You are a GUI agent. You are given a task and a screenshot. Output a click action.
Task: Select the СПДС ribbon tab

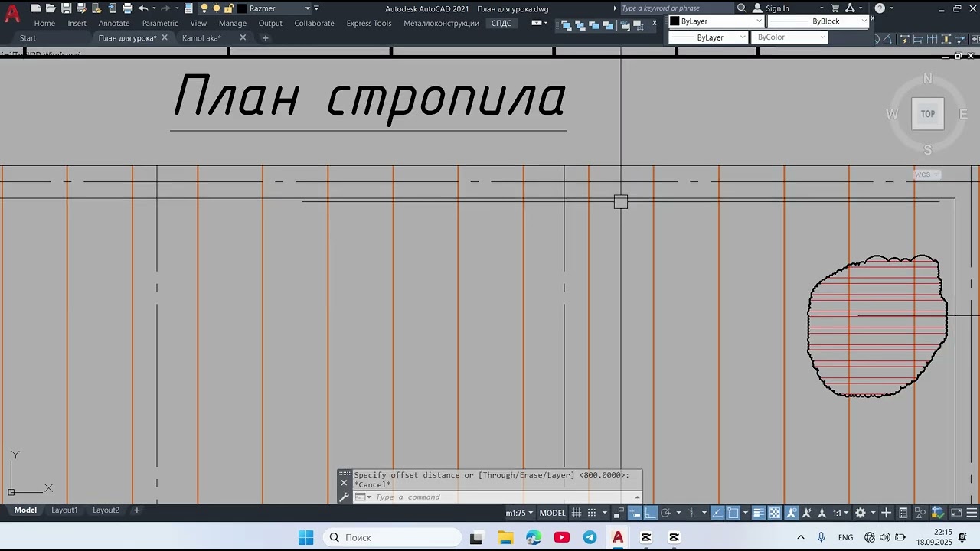click(x=501, y=23)
